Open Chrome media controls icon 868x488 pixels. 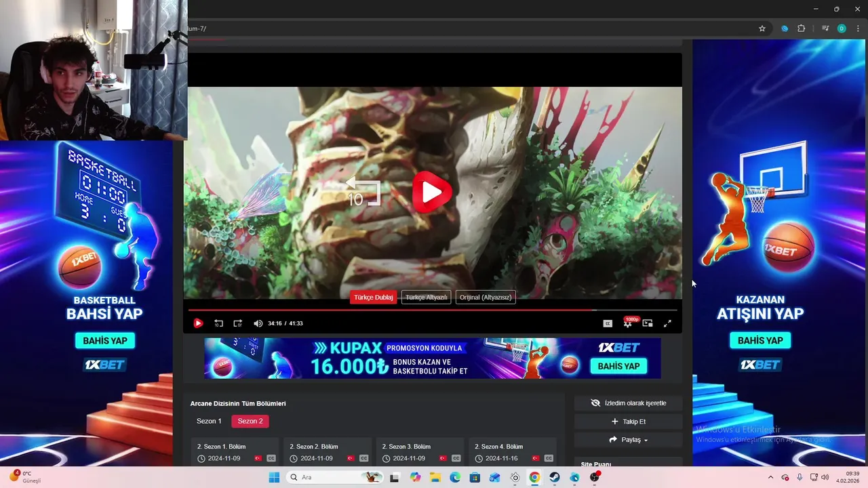[x=825, y=28]
